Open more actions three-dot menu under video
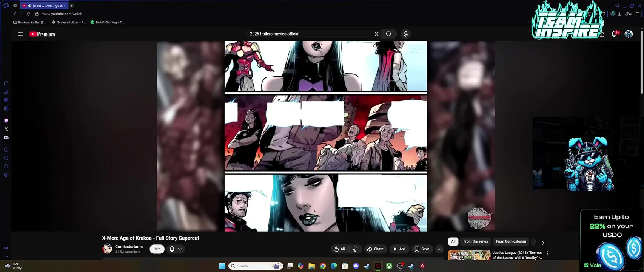This screenshot has width=644, height=272. click(x=439, y=249)
